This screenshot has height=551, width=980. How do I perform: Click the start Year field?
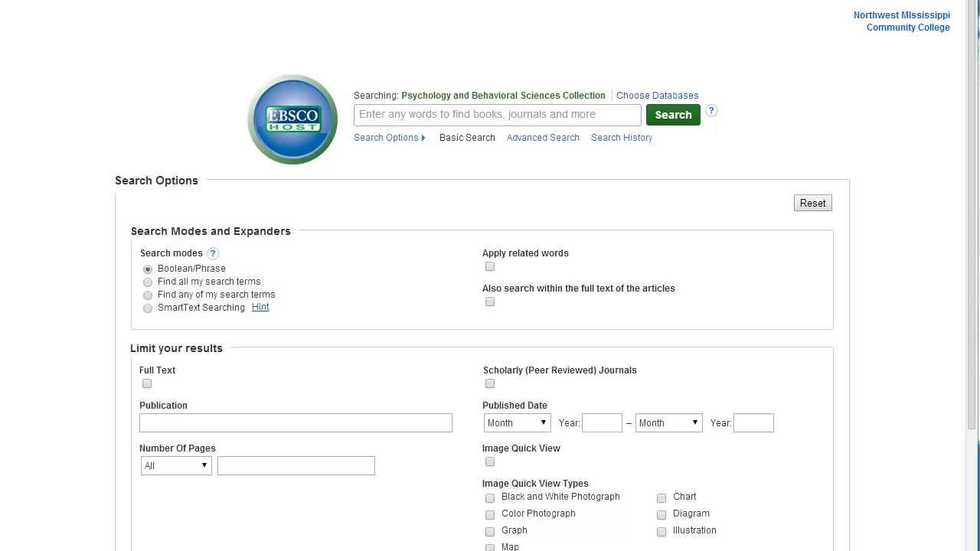point(602,423)
